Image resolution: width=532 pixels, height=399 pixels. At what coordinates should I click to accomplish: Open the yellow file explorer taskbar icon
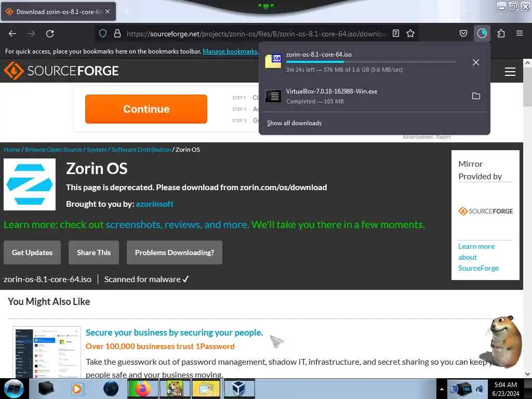click(207, 389)
